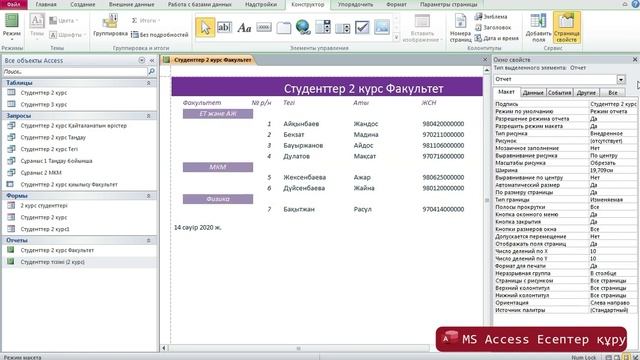Open the Цвета colors dropdown
Viewport: 640px width, 360px height.
click(x=64, y=20)
